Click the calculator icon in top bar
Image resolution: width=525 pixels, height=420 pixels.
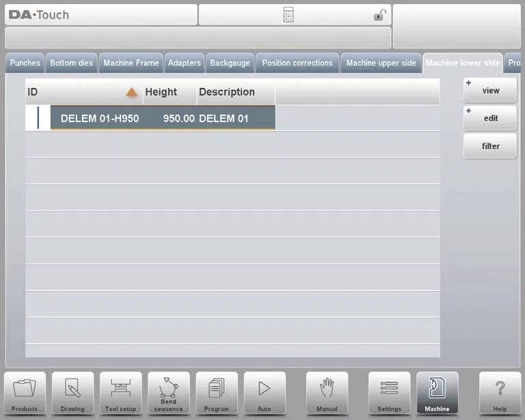click(x=288, y=15)
